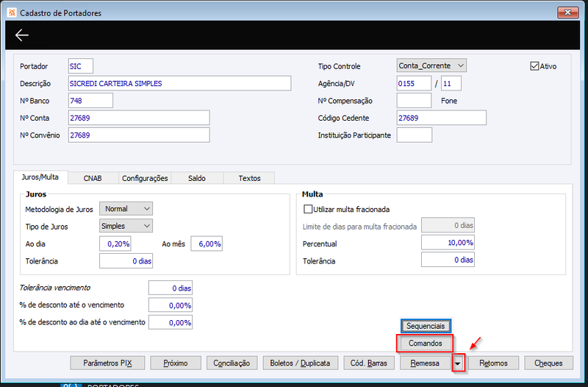
Task: Click the Juros Tolerância field
Action: (x=126, y=261)
